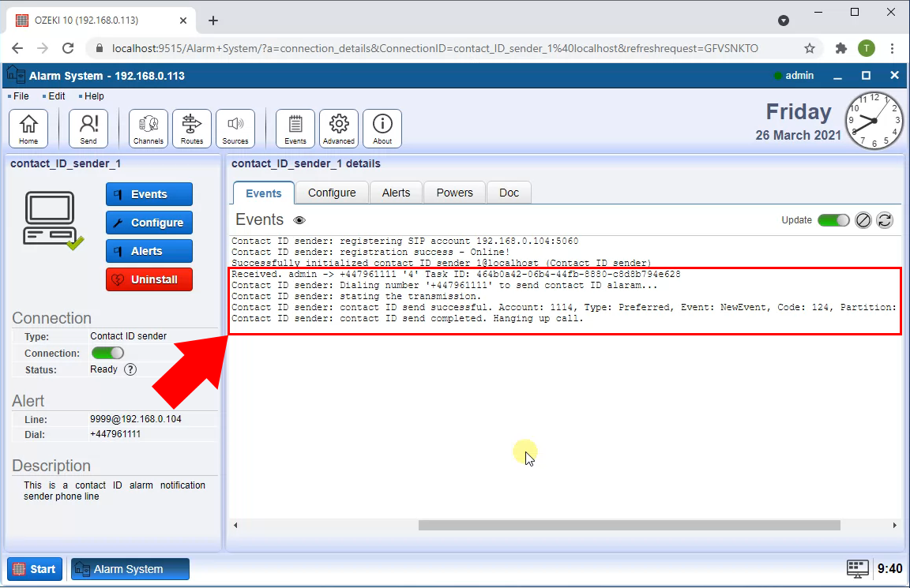This screenshot has height=588, width=910.
Task: Open the About info icon
Action: pyautogui.click(x=382, y=128)
